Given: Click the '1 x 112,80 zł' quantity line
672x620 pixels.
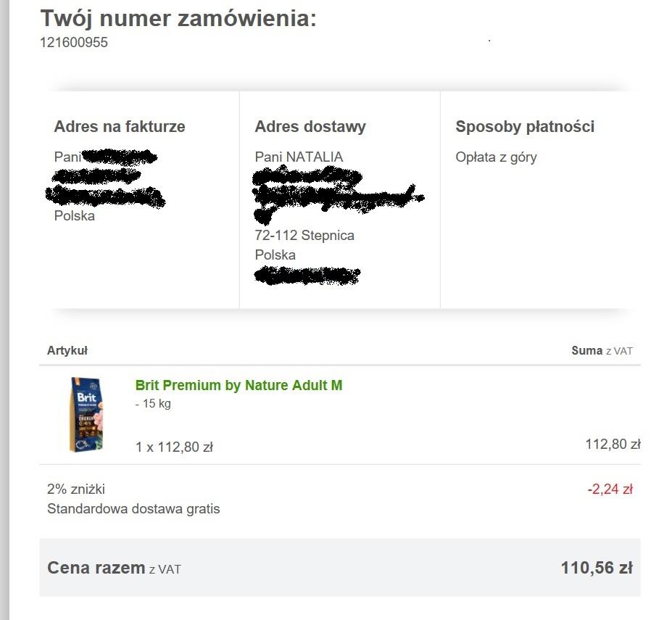Looking at the screenshot, I should coord(174,447).
